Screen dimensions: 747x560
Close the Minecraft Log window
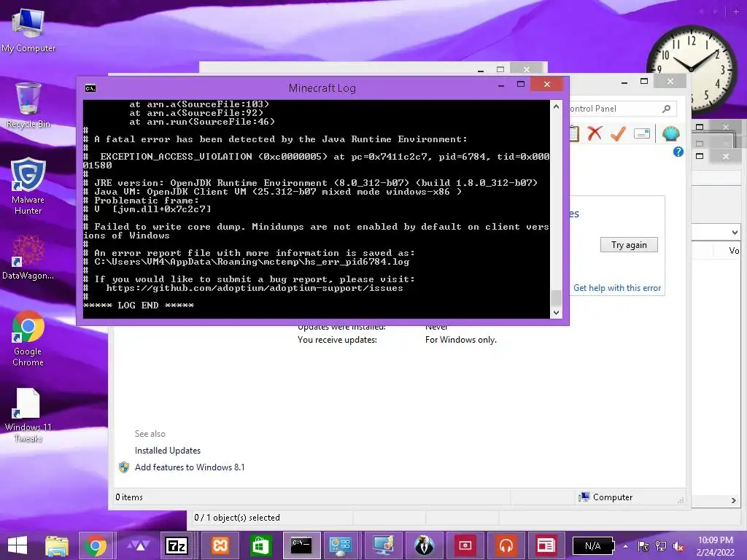click(547, 85)
